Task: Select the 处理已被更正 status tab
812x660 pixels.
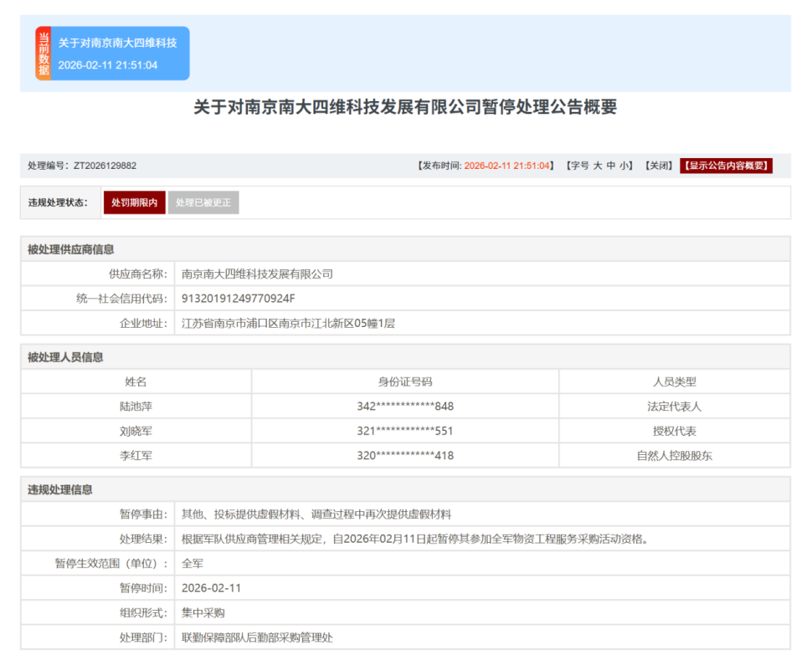Action: [x=203, y=201]
